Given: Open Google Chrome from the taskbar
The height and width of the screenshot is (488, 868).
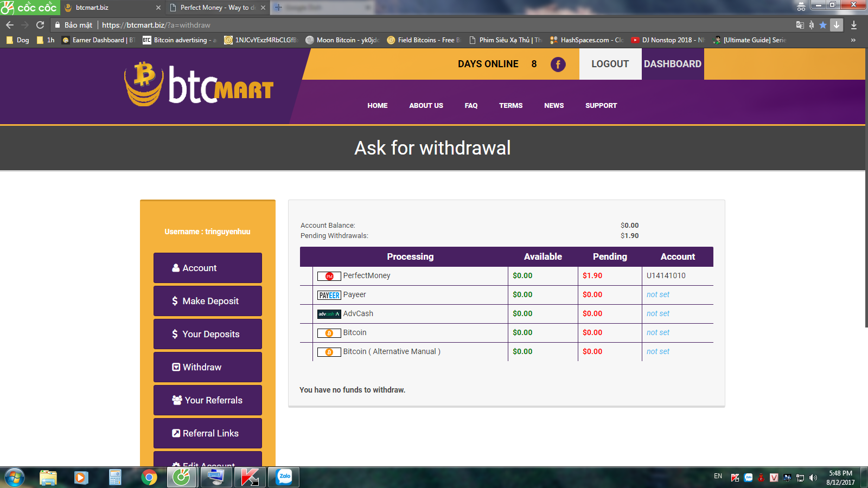Looking at the screenshot, I should 149,477.
